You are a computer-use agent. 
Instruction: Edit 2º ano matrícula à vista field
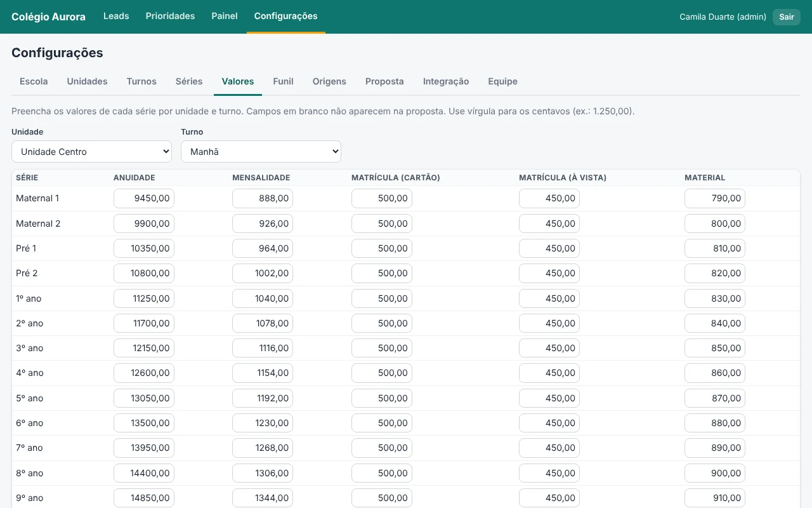(549, 323)
